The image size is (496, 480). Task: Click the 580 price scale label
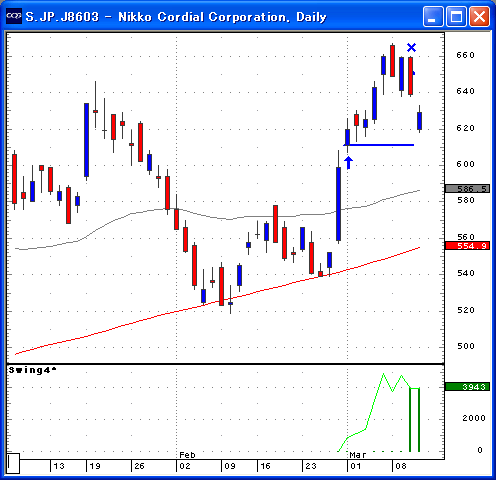pyautogui.click(x=465, y=200)
